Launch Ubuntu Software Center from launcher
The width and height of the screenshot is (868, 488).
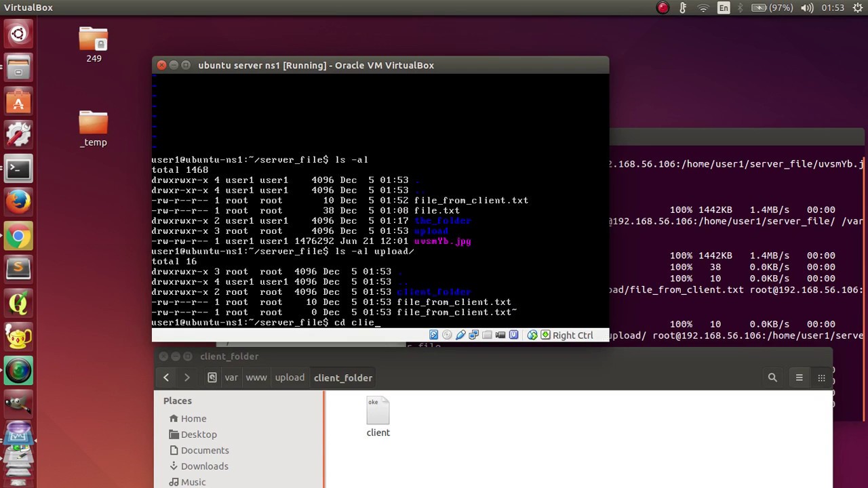tap(18, 102)
